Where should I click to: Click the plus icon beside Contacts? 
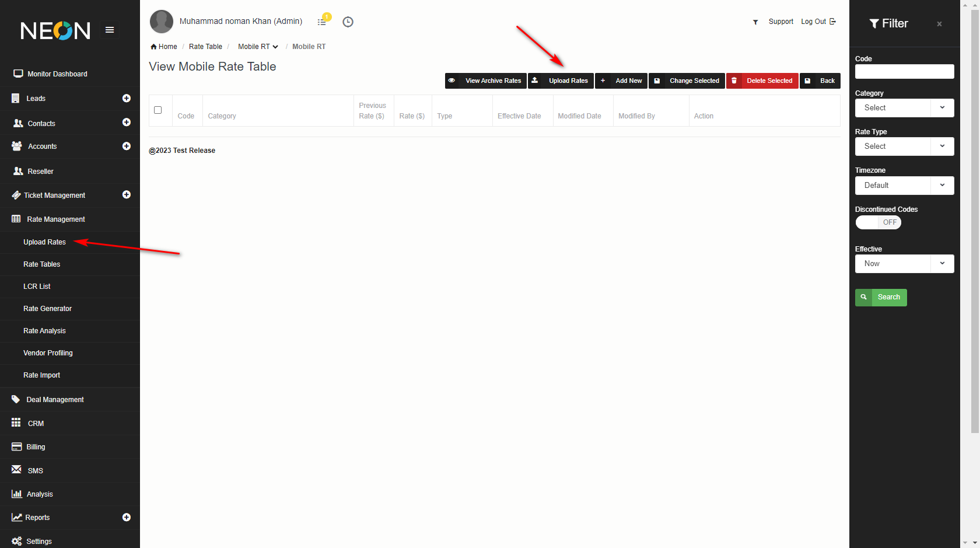[126, 123]
